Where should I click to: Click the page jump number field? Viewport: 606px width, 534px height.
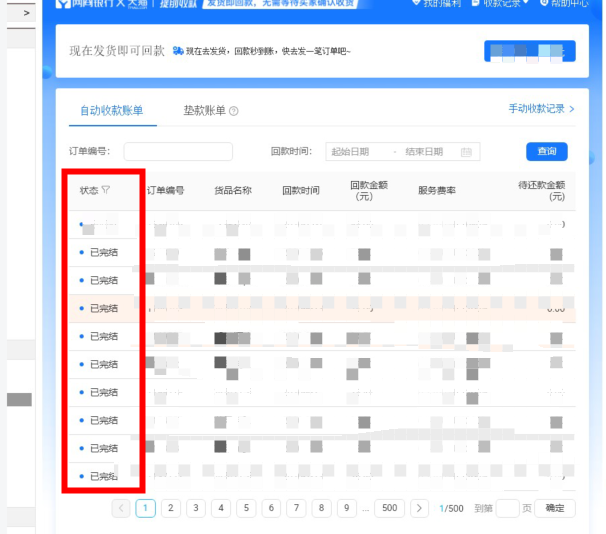pyautogui.click(x=508, y=508)
